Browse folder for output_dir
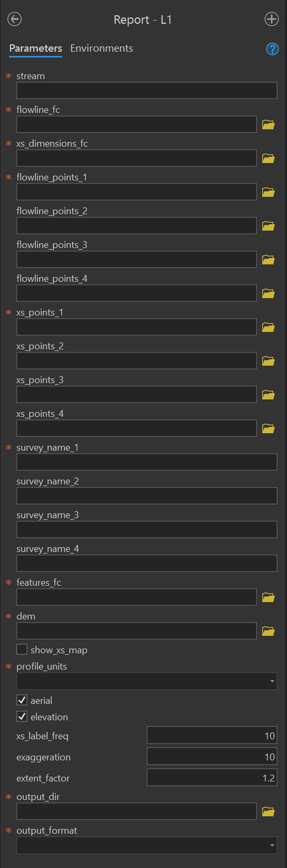 269,812
